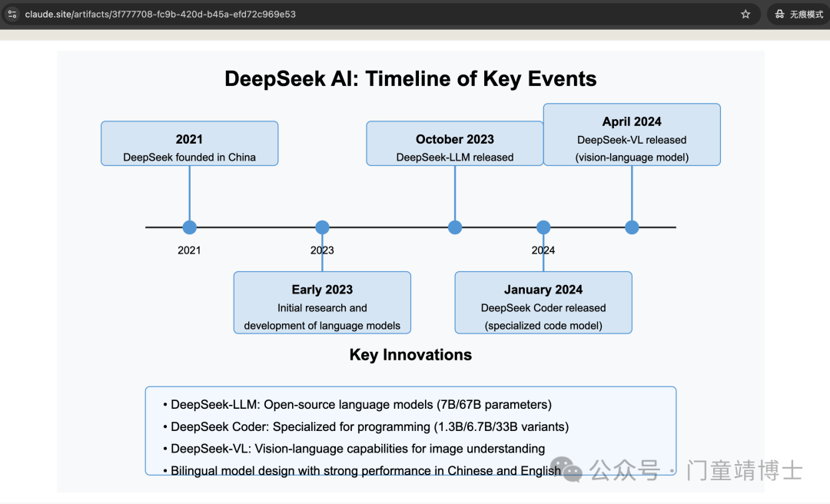Click the "Early 2023" heading

click(322, 290)
